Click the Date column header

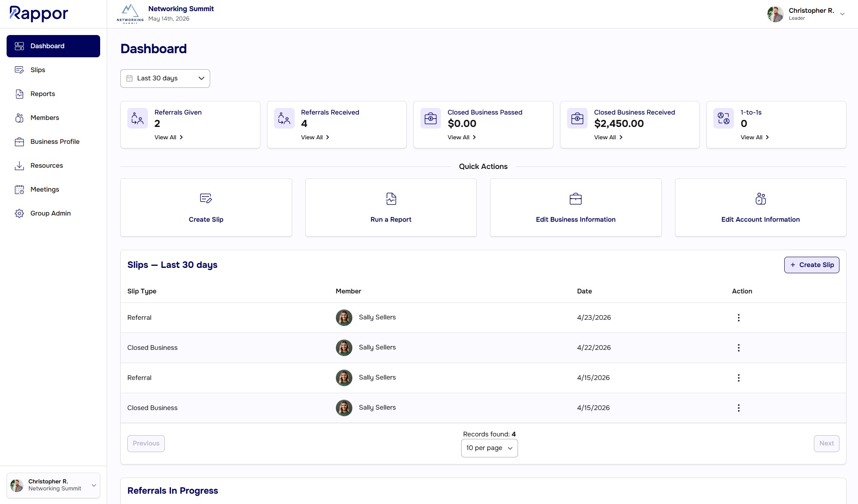[x=584, y=291]
